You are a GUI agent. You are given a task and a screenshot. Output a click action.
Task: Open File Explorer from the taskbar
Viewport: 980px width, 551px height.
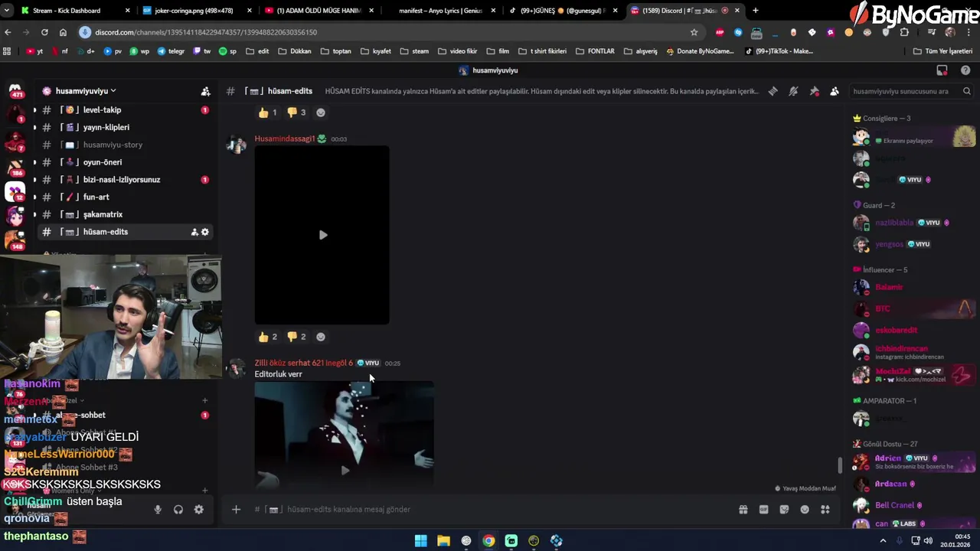point(443,541)
